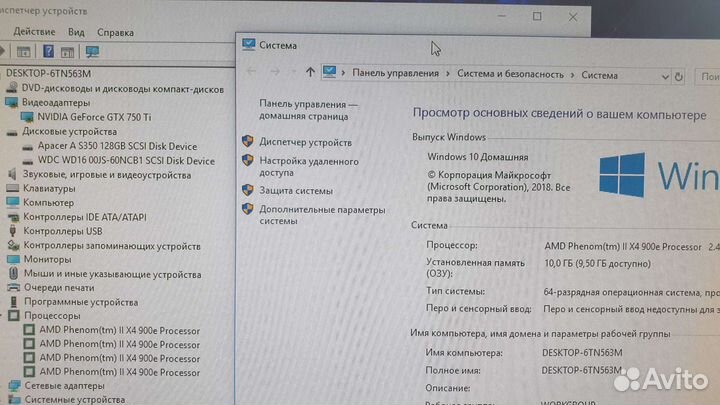
Task: Select Видеоадаптеры label in device tree
Action: pyautogui.click(x=56, y=103)
